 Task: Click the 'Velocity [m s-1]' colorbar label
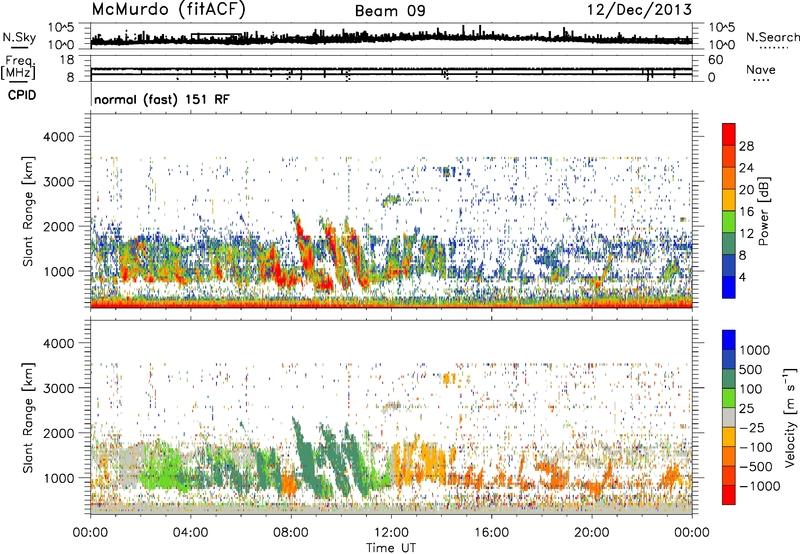(790, 417)
